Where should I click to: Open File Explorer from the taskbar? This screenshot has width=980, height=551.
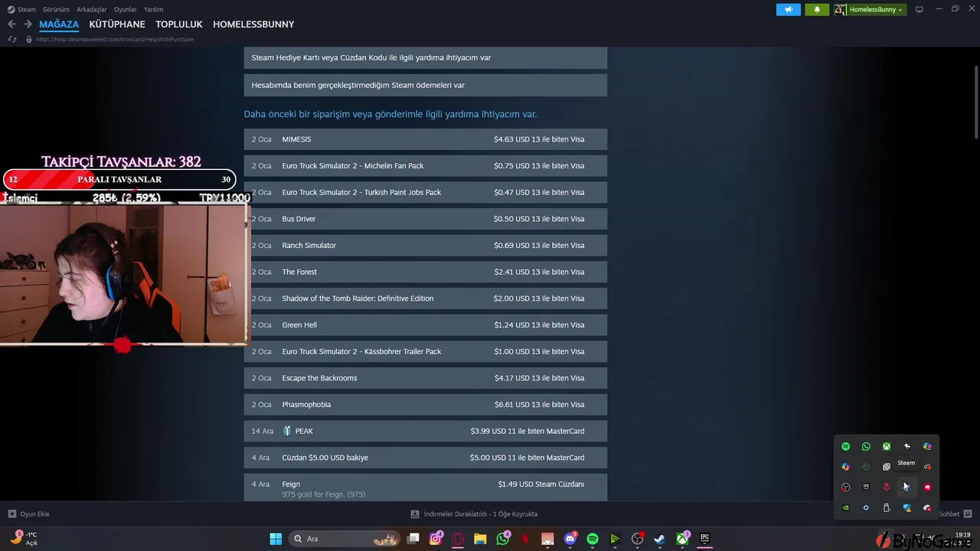480,539
